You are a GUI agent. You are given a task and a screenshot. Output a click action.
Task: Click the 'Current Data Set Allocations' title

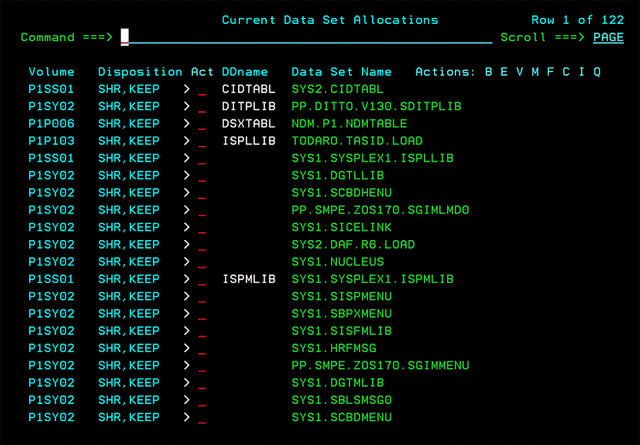(330, 20)
